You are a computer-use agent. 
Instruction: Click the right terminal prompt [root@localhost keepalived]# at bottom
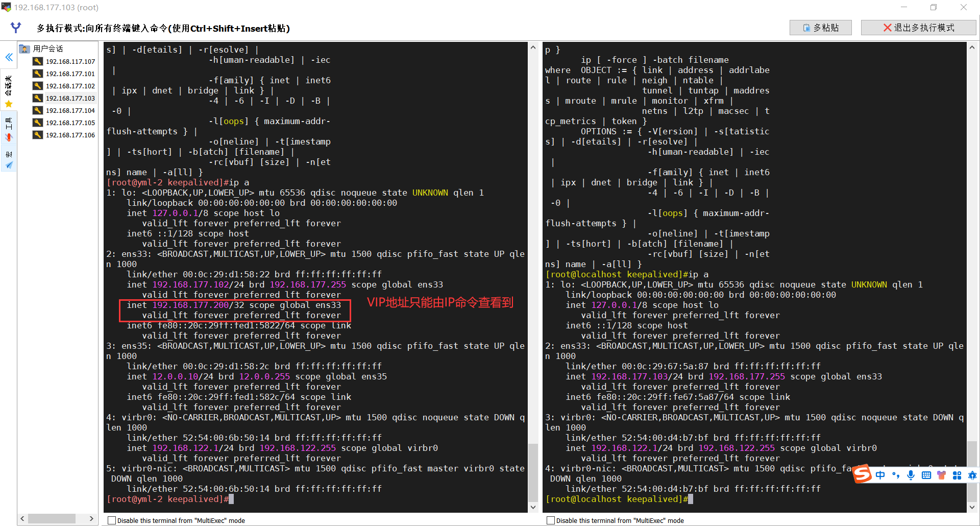(617, 499)
